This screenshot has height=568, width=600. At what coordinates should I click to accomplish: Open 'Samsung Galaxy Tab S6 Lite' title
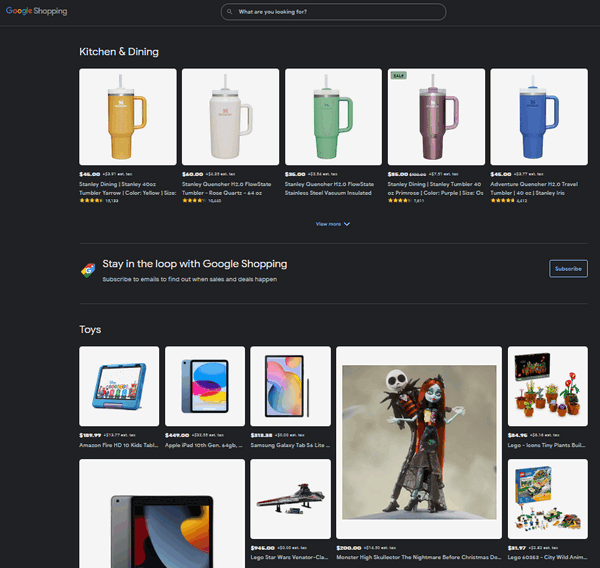[290, 445]
